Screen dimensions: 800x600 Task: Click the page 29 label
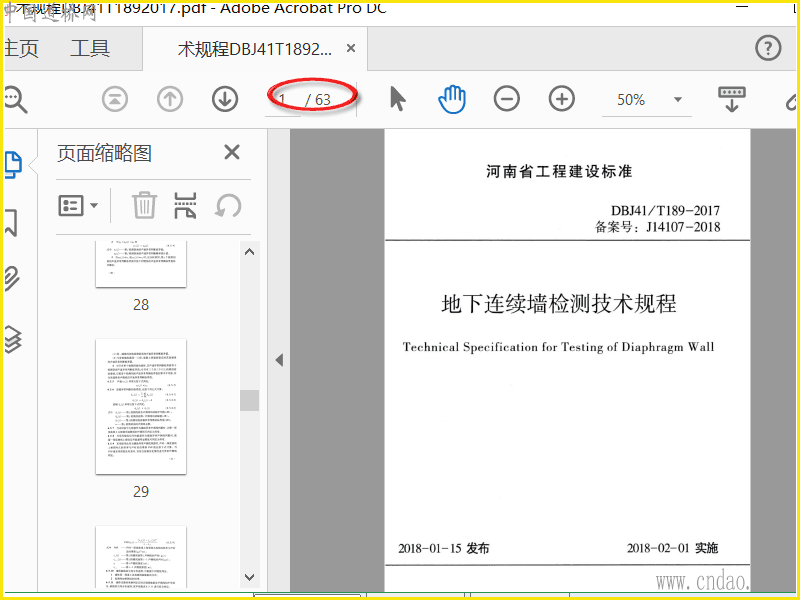pos(141,491)
